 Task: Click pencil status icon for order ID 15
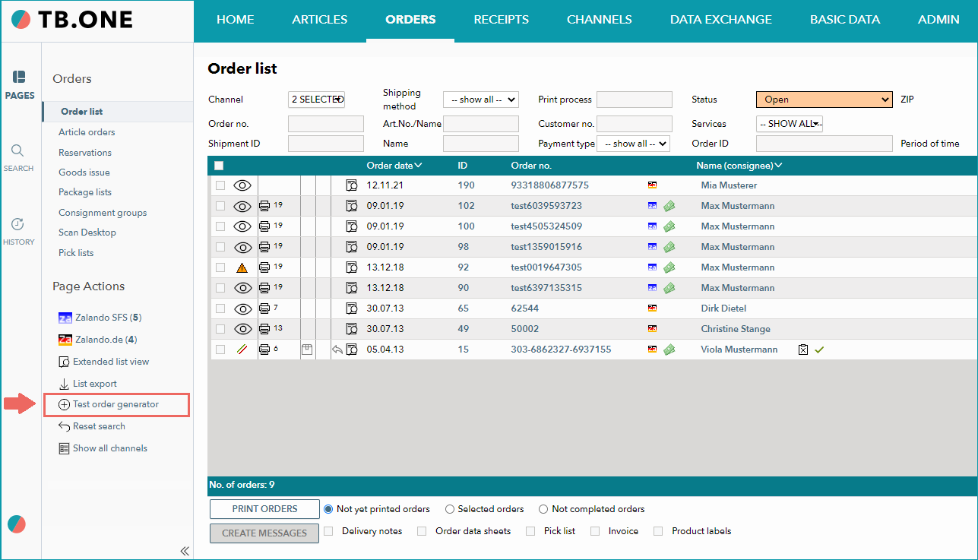click(242, 350)
